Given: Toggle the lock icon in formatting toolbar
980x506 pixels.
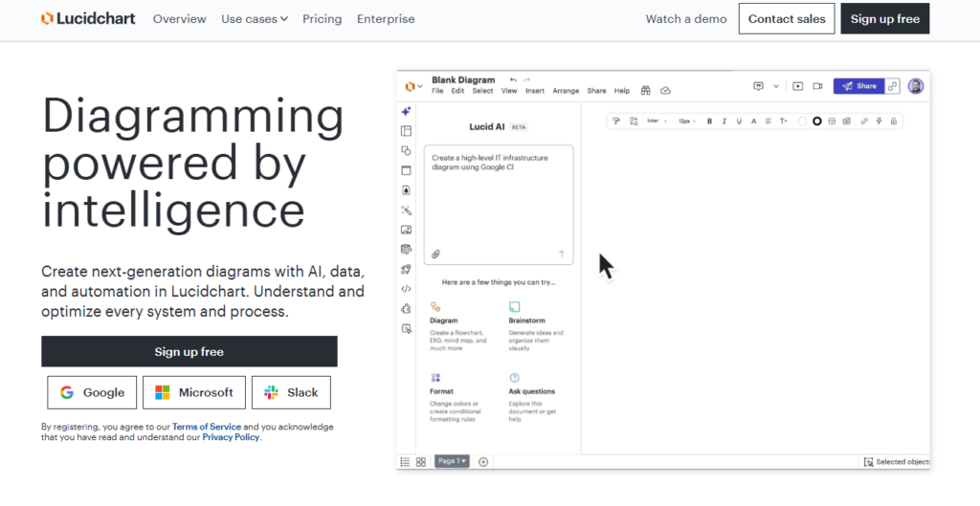Looking at the screenshot, I should pyautogui.click(x=893, y=121).
